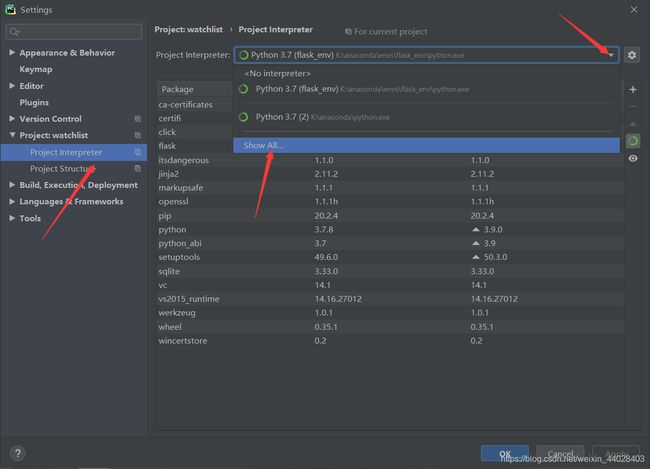Image resolution: width=650 pixels, height=469 pixels.
Task: Click the Cancel button
Action: click(x=560, y=454)
